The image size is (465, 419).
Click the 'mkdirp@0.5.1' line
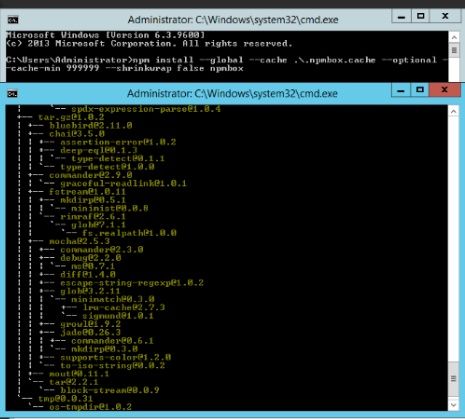tap(93, 200)
